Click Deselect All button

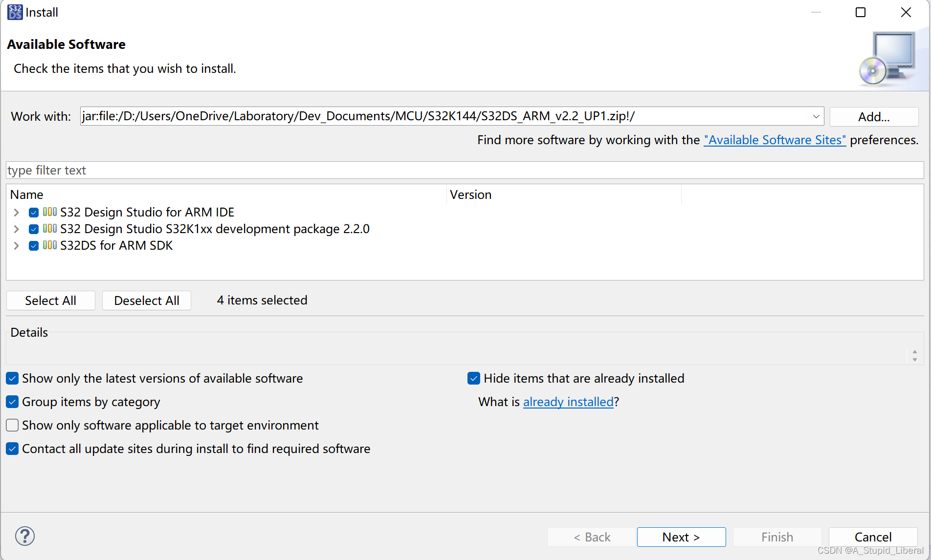[x=147, y=301]
